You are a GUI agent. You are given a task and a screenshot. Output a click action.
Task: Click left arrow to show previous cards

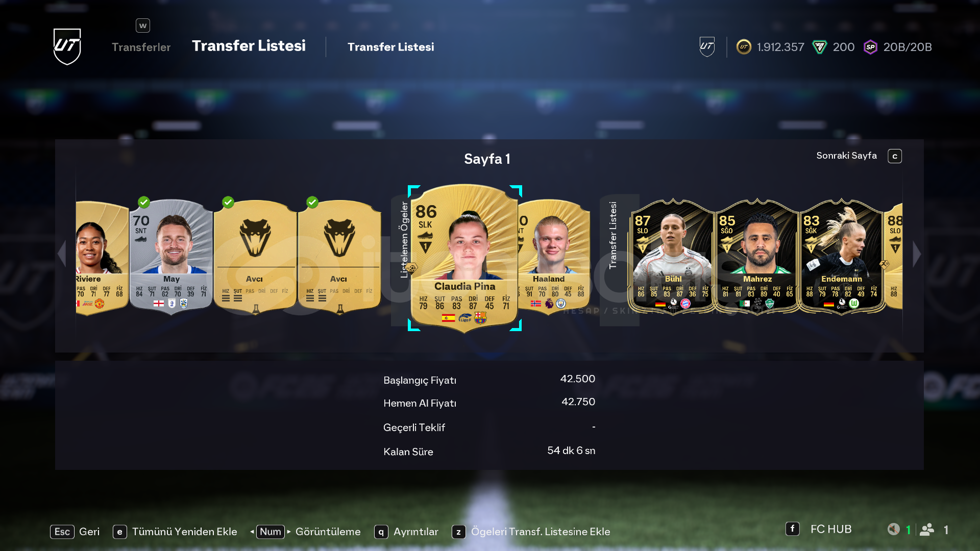(x=62, y=254)
